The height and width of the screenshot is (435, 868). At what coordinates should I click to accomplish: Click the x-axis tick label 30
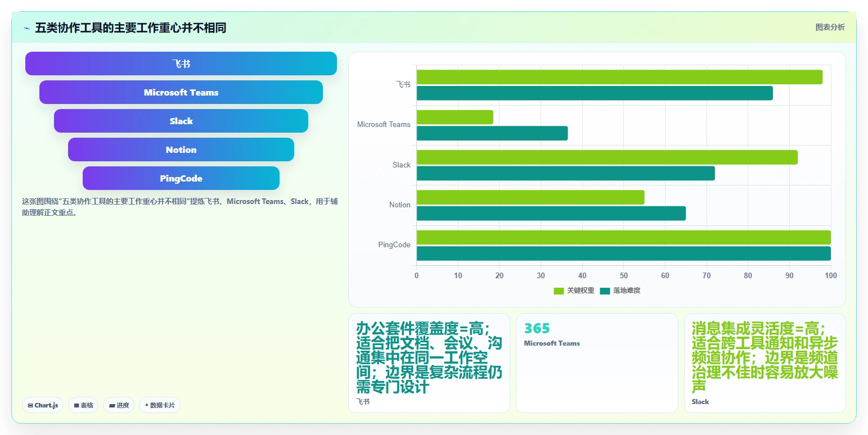pos(541,275)
